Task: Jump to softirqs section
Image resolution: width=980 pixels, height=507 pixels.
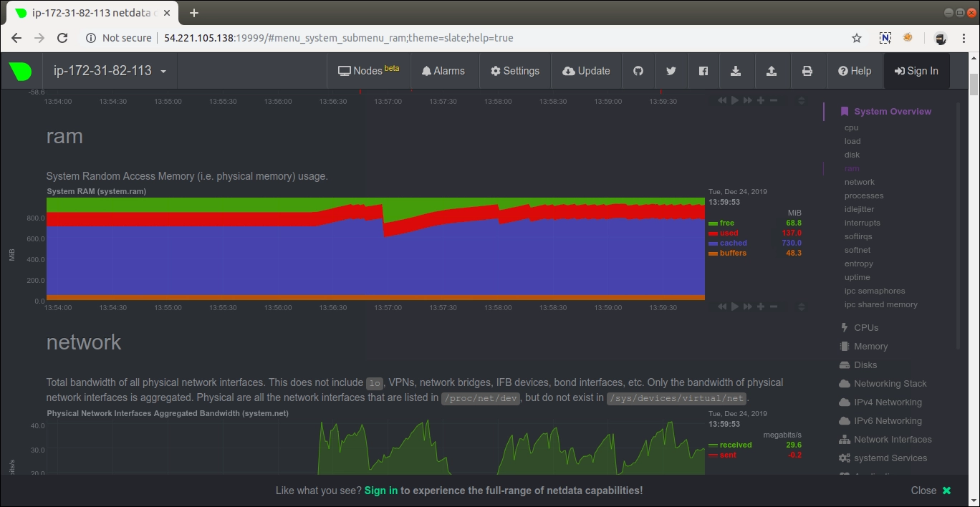Action: pos(858,236)
